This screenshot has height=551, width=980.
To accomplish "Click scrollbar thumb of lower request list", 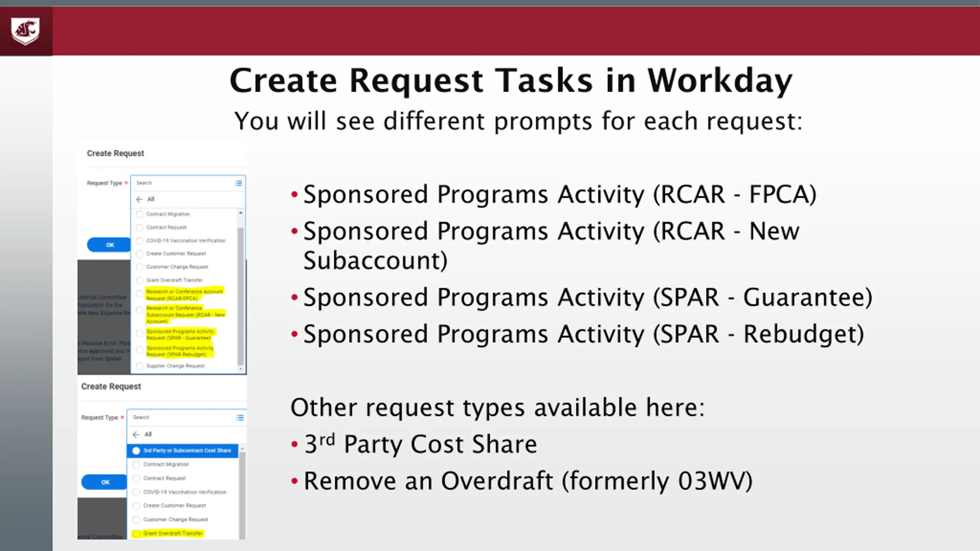I will 242,496.
